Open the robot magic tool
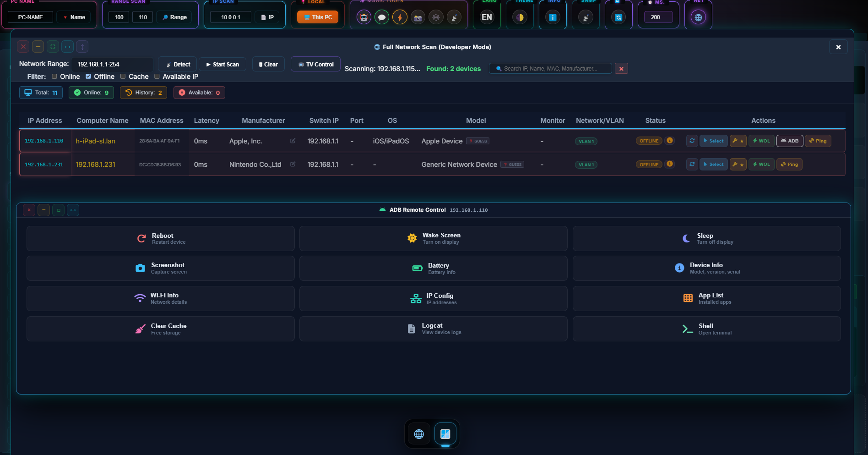This screenshot has height=455, width=868. (x=364, y=17)
